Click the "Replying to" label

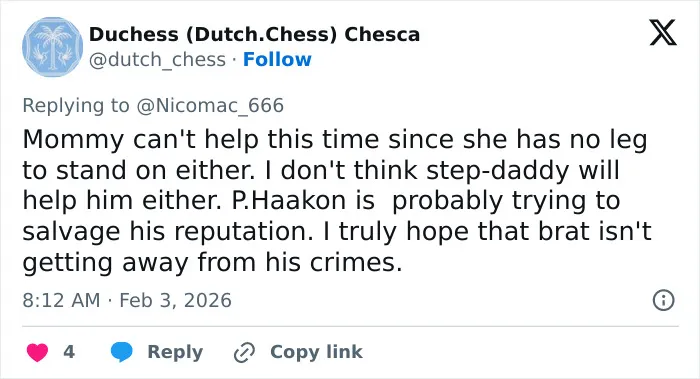(x=76, y=106)
